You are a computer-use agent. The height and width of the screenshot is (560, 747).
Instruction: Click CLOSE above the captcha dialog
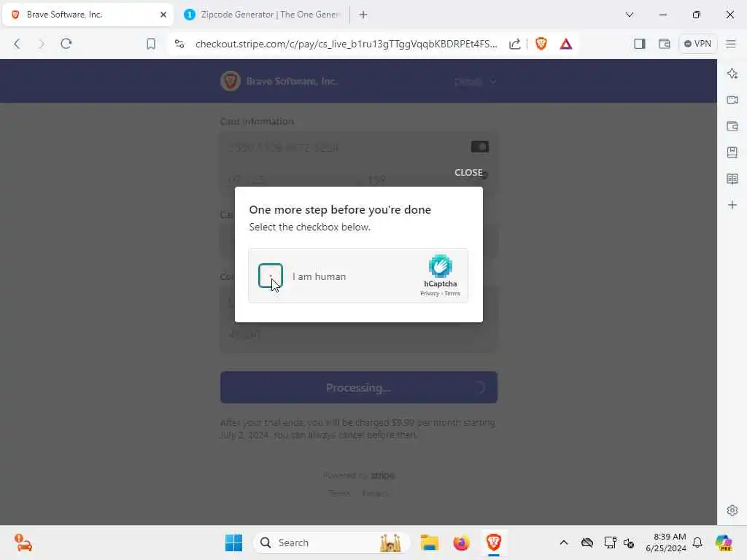468,172
